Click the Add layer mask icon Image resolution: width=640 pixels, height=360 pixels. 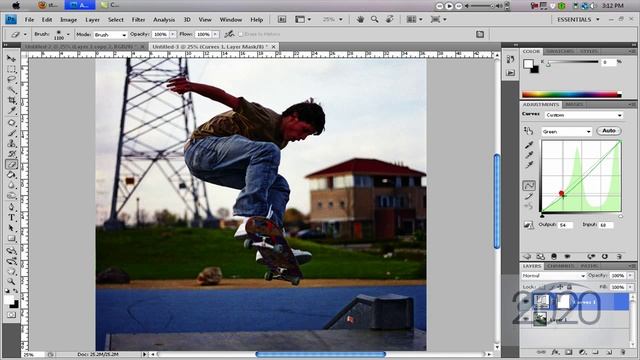coord(569,352)
